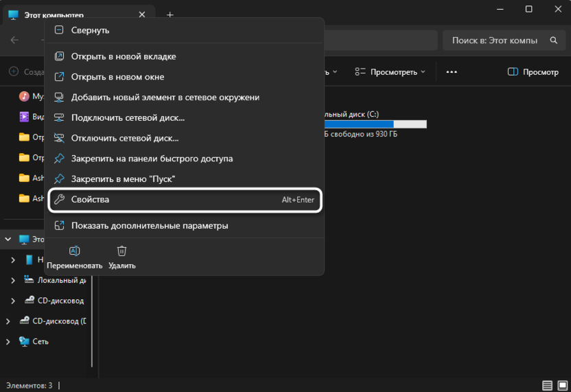Click the Свернуть collapse icon in menu

[x=59, y=30]
